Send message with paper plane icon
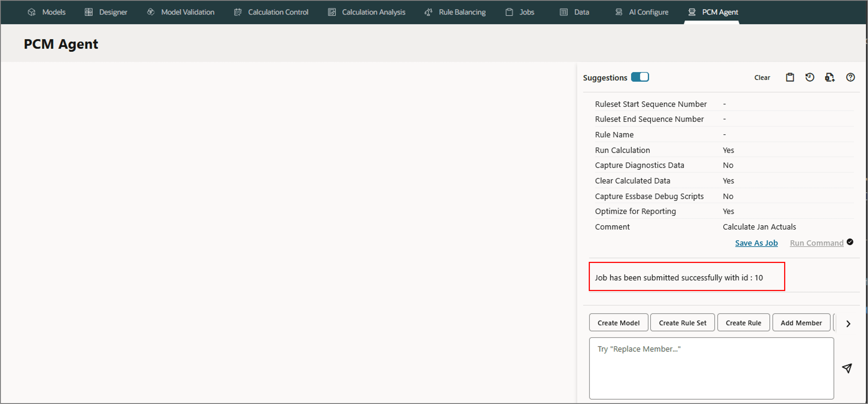868x404 pixels. 847,368
